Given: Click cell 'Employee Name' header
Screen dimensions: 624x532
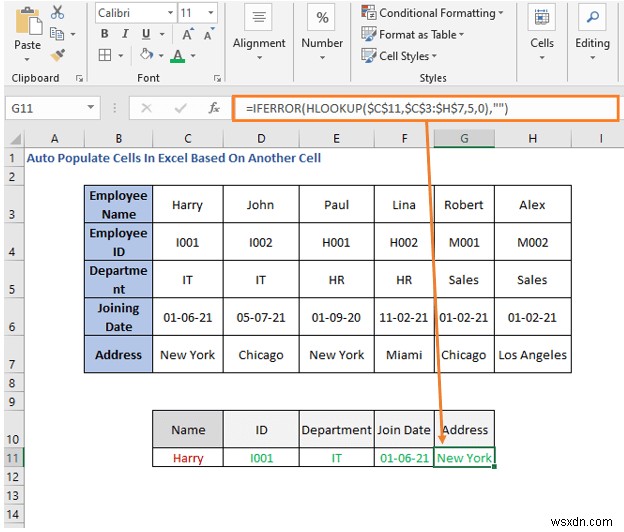Looking at the screenshot, I should pyautogui.click(x=118, y=205).
